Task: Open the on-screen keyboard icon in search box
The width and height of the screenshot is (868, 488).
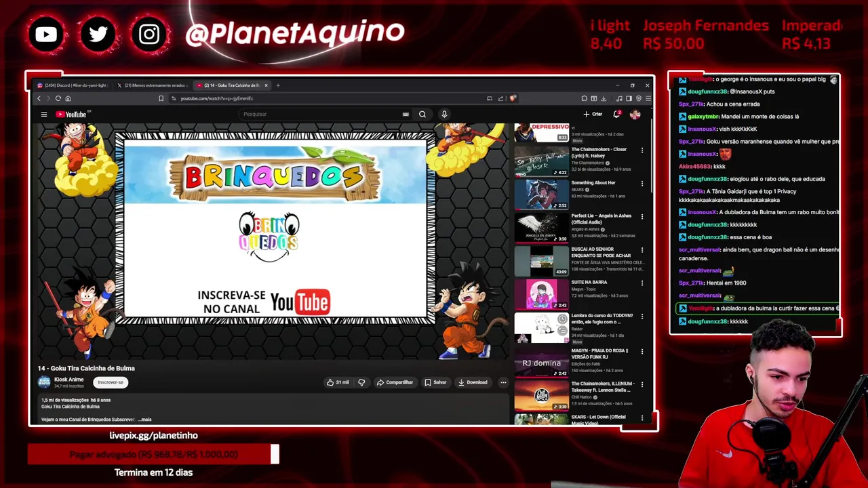Action: (406, 114)
